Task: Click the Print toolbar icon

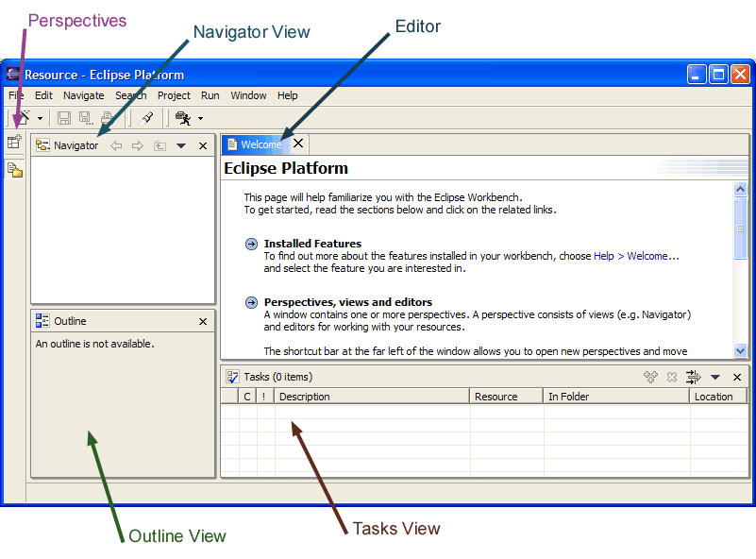Action: click(x=106, y=118)
